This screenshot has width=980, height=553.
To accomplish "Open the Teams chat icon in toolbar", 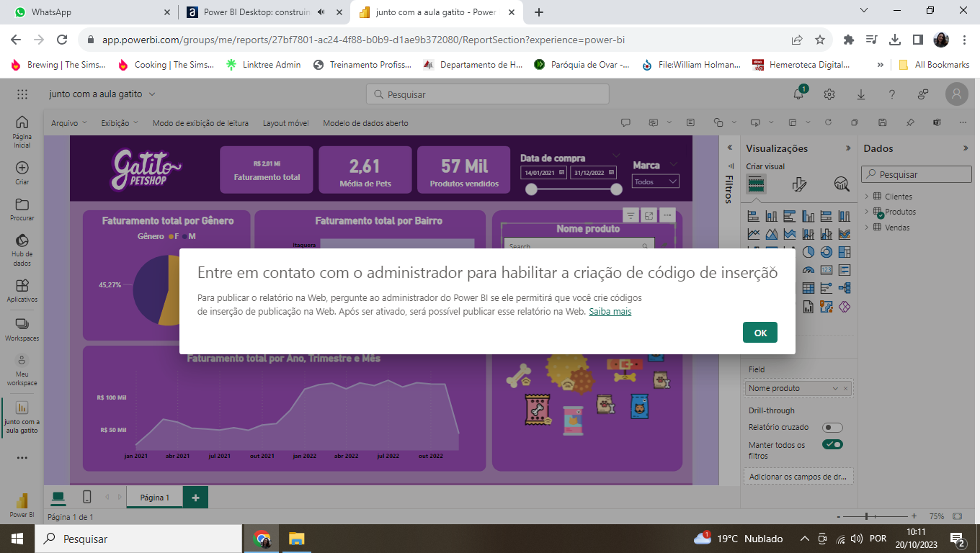I will [937, 122].
